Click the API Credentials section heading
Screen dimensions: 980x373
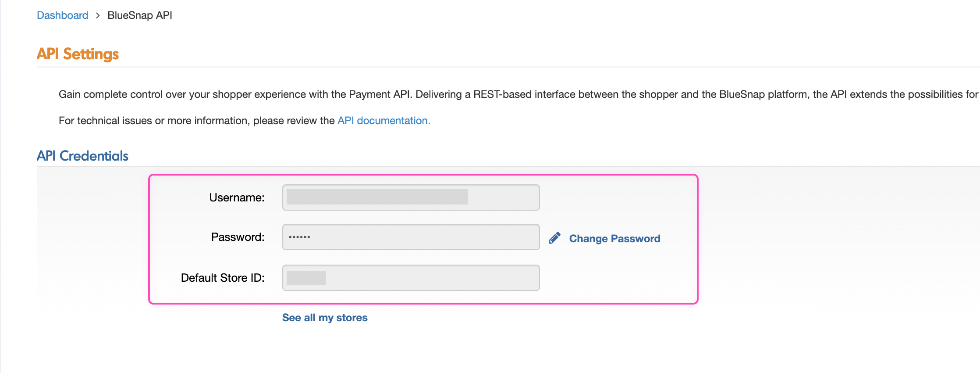pyautogui.click(x=82, y=156)
